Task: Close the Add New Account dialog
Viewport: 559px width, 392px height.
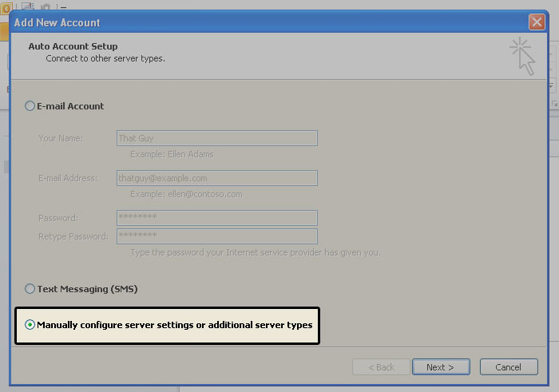Action: point(536,22)
